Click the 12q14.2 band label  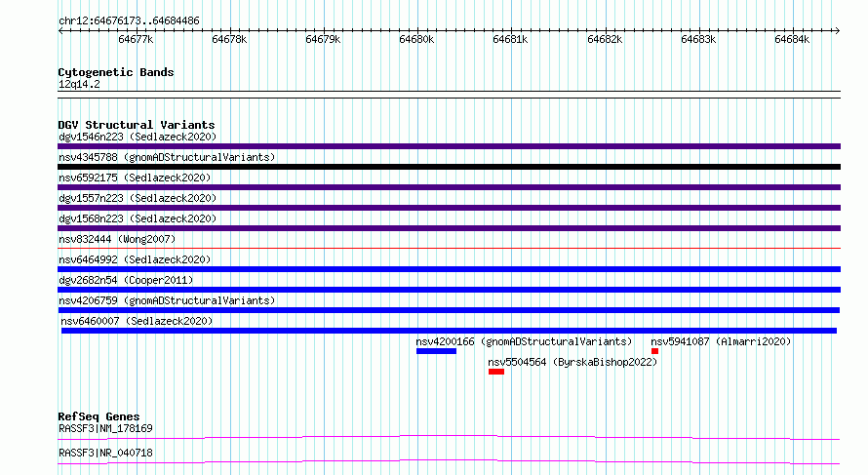(79, 84)
